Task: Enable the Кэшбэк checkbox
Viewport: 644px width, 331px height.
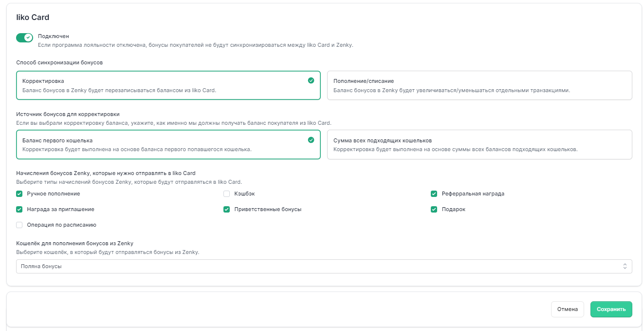Action: click(226, 194)
